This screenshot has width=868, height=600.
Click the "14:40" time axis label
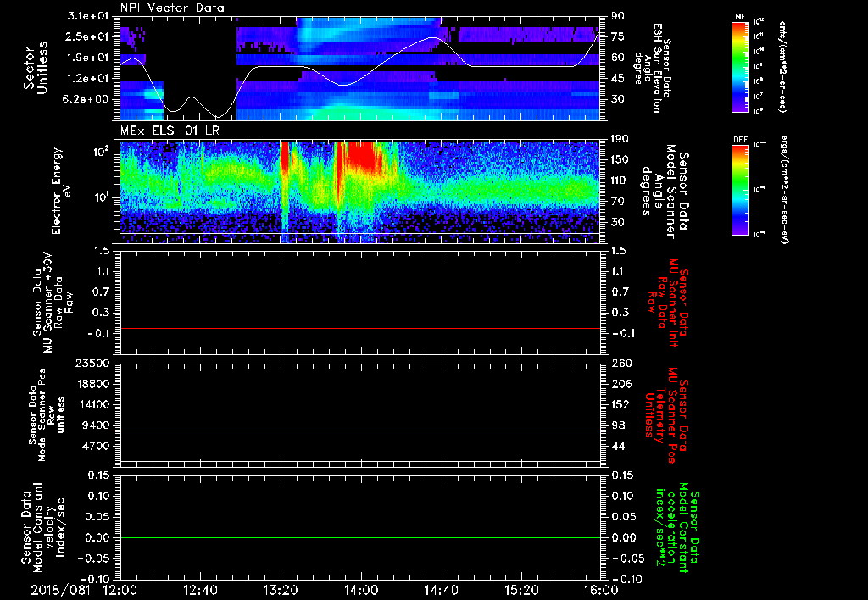pyautogui.click(x=441, y=590)
